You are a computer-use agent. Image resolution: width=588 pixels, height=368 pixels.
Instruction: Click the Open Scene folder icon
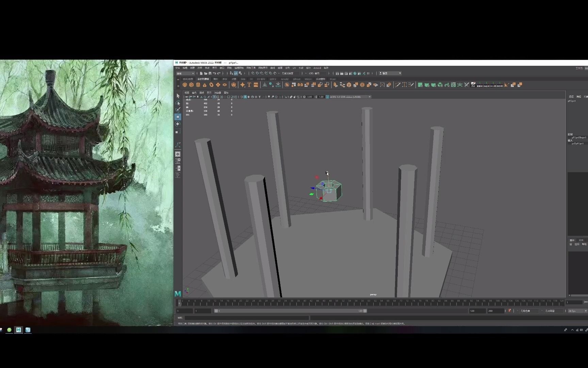206,73
